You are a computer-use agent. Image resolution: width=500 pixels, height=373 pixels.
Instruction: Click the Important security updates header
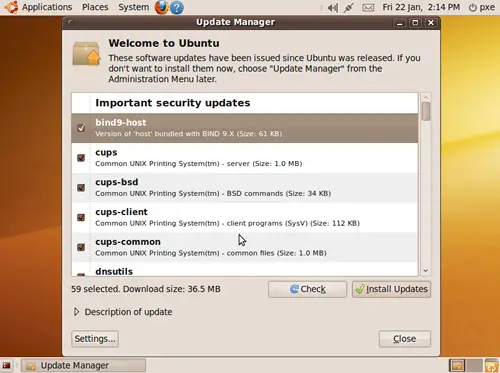(173, 103)
